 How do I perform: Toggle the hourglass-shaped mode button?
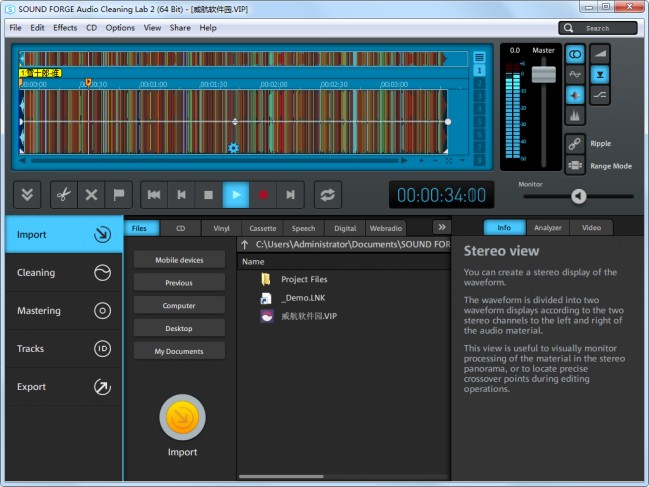pos(600,74)
